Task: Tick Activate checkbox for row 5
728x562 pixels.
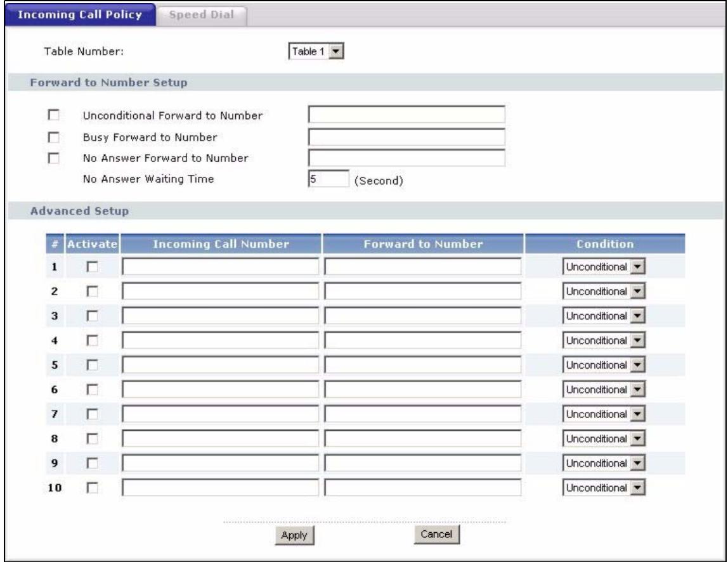Action: [x=93, y=365]
